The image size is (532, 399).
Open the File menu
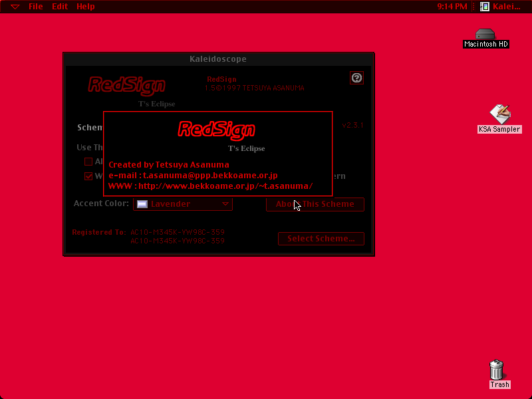coord(36,7)
